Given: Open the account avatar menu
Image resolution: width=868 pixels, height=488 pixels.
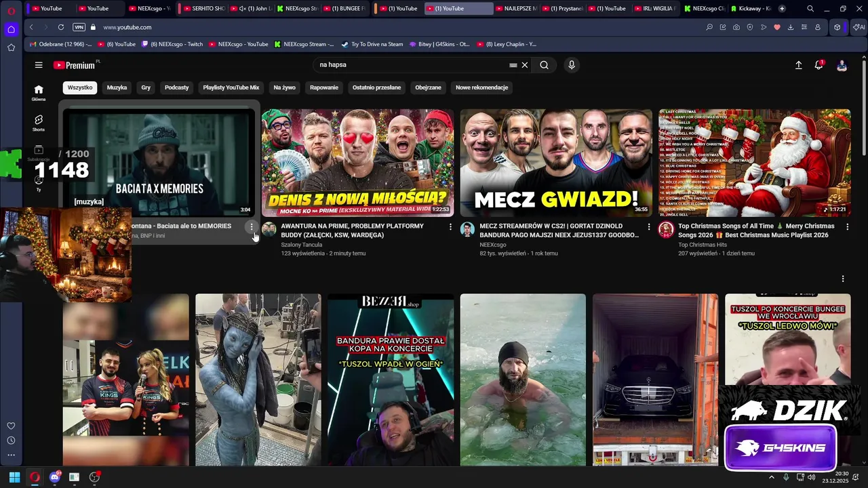Looking at the screenshot, I should (842, 65).
